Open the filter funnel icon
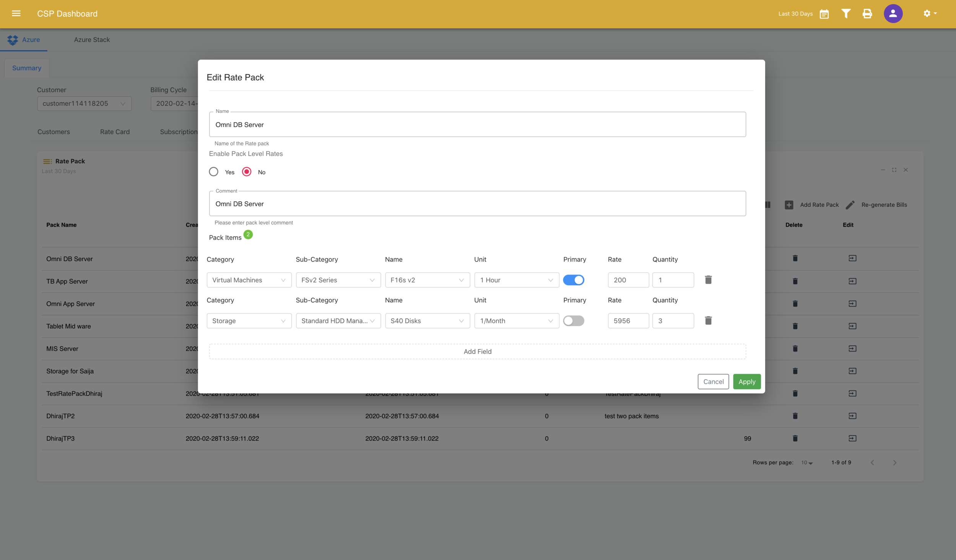 [846, 14]
